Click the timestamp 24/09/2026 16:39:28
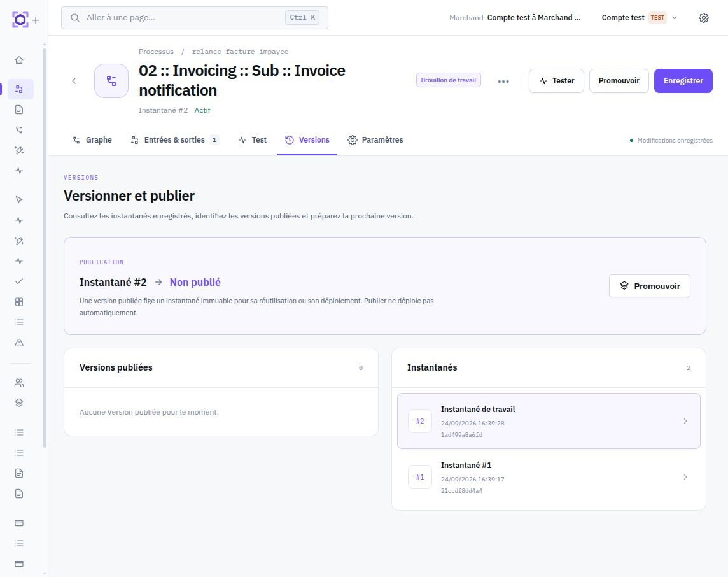 [473, 424]
